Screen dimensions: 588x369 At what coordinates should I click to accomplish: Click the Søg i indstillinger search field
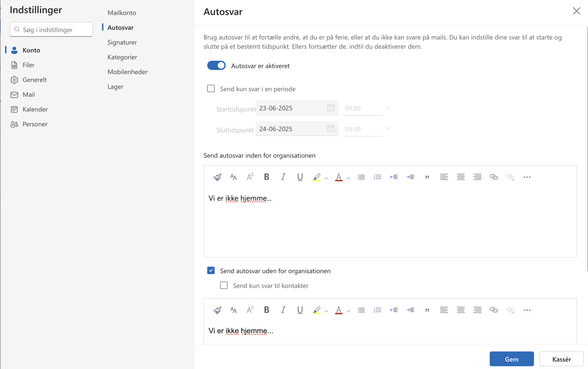(51, 30)
